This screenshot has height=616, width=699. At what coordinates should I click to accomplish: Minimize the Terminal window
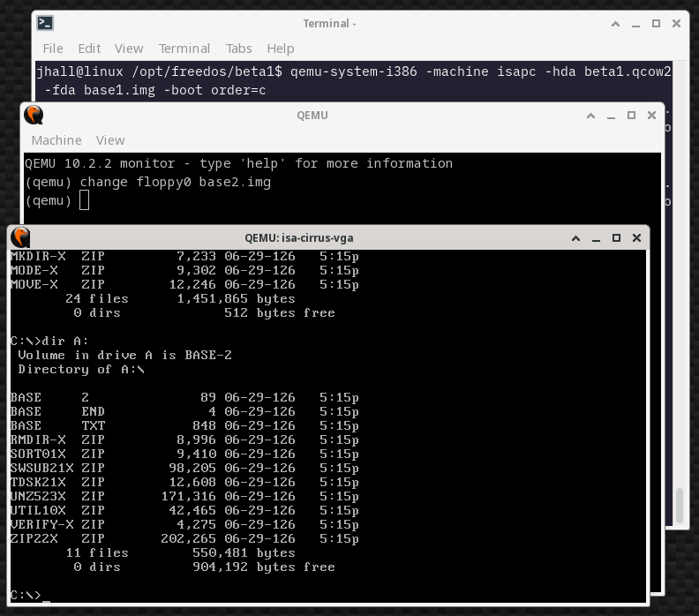(635, 24)
